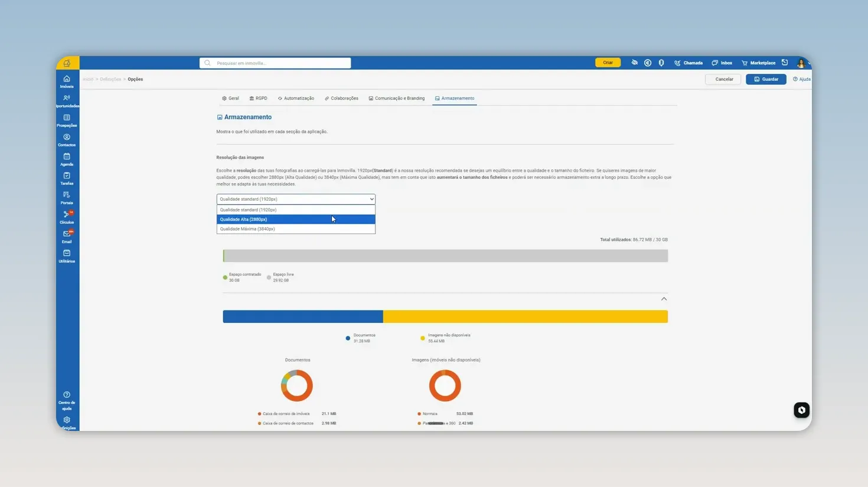Open the Tarefas sidebar icon
The height and width of the screenshot is (487, 868).
67,178
